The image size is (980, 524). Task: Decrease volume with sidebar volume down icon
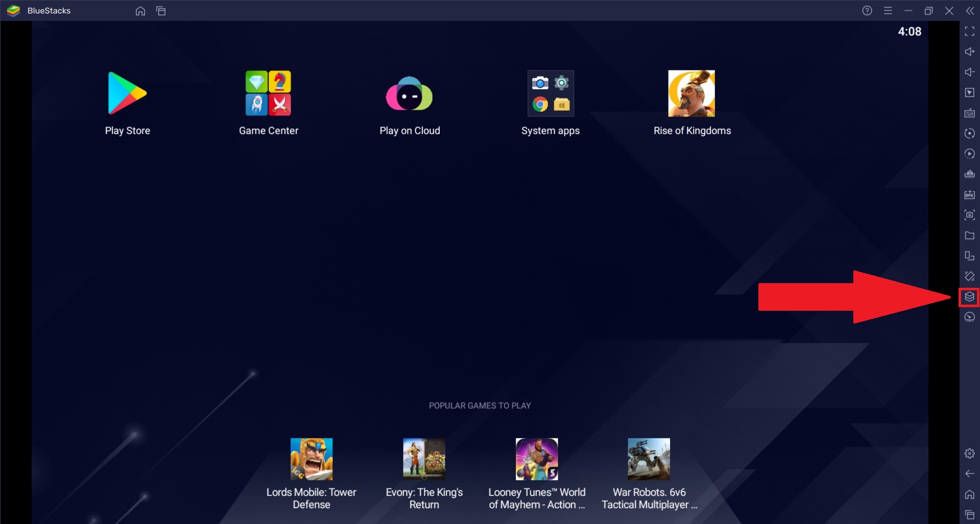pyautogui.click(x=969, y=72)
